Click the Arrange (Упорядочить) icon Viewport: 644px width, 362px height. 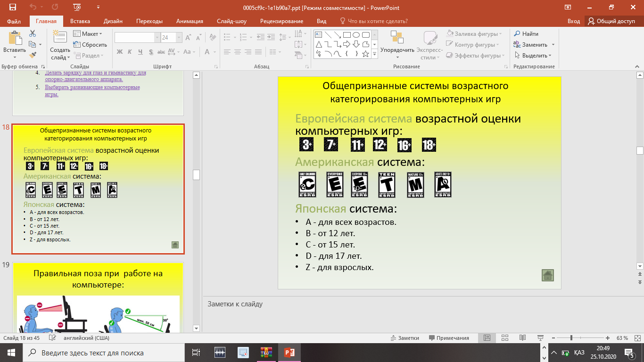[397, 37]
